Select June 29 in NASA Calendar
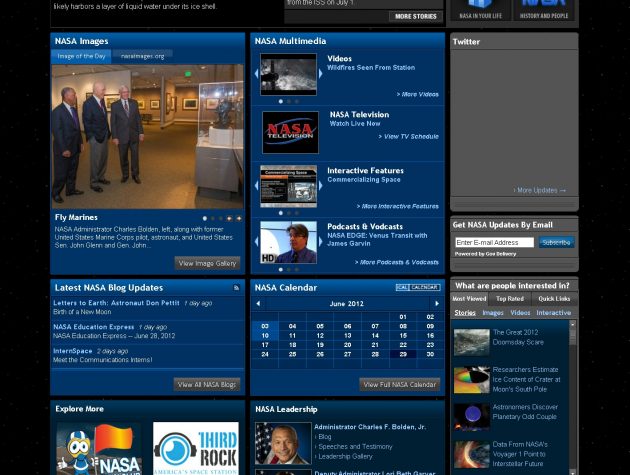 point(403,354)
